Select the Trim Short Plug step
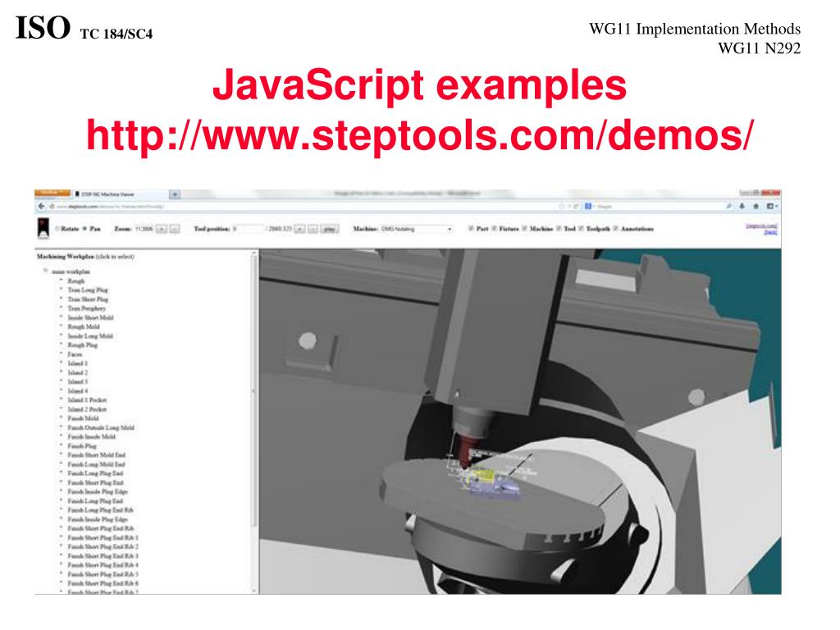840x630 pixels. (x=88, y=299)
